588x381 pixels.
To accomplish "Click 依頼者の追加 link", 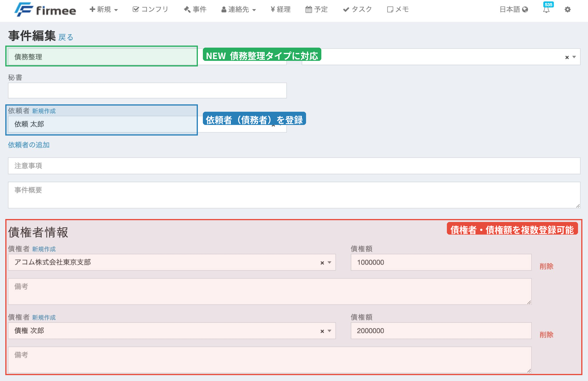I will (x=29, y=145).
